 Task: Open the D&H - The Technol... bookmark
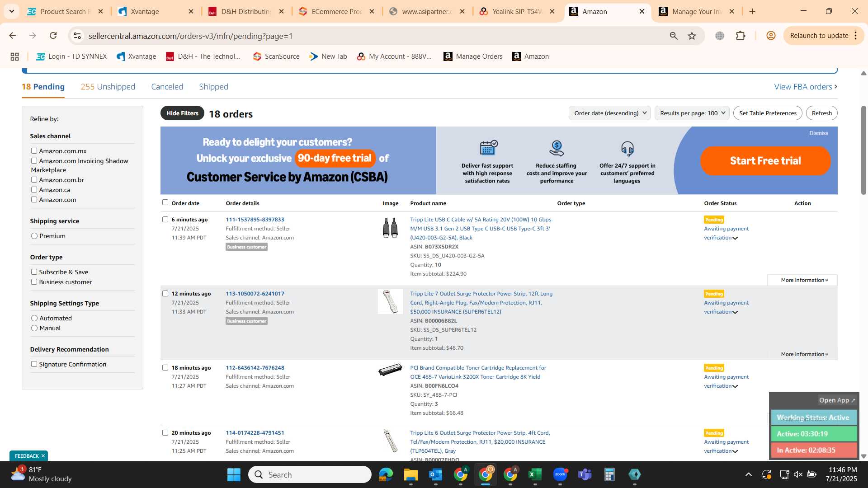[203, 56]
